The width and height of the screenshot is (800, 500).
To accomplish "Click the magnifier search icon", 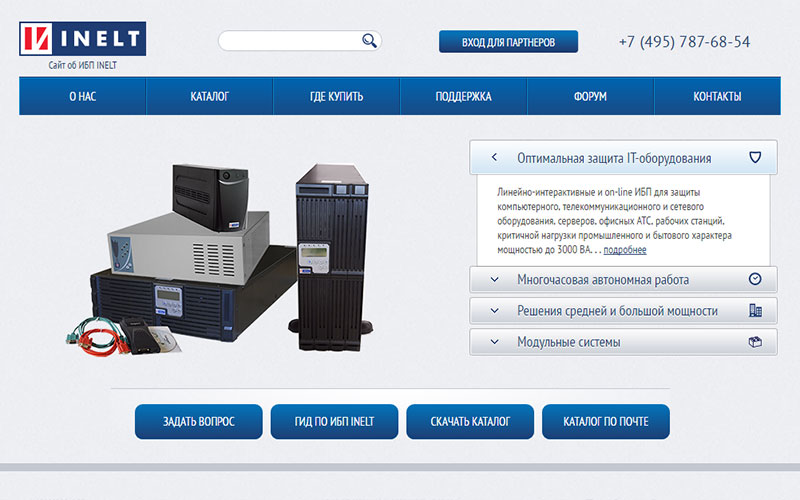I will 369,40.
